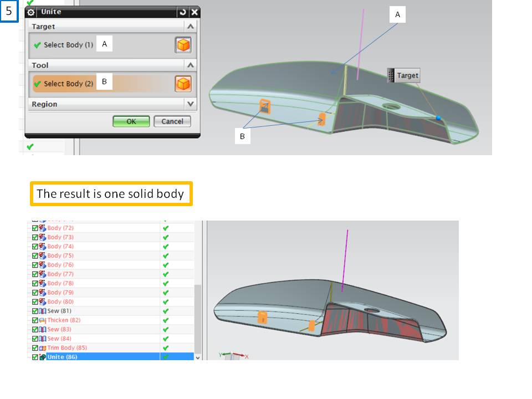This screenshot has height=399, width=532.
Task: Uncheck the Body (73) feature checkbox
Action: 35,237
